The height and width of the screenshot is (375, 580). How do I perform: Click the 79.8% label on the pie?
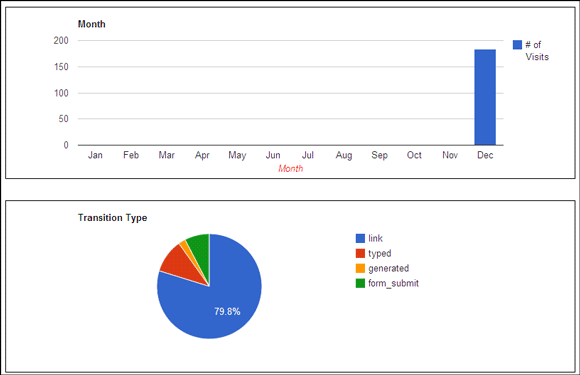227,312
